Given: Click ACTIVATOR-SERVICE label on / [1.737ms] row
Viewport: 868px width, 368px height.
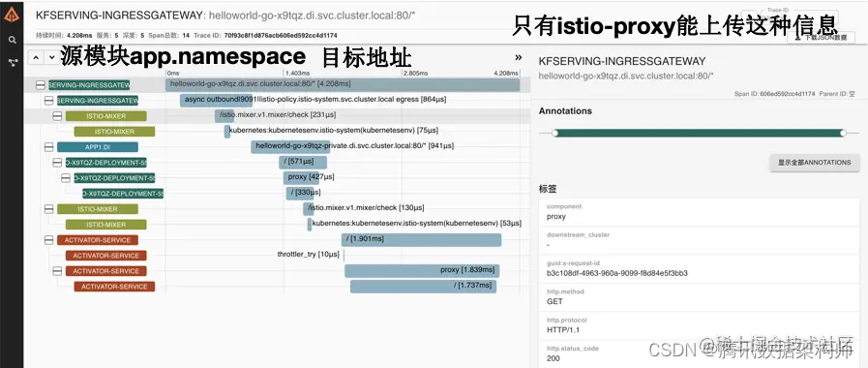Looking at the screenshot, I should point(114,287).
